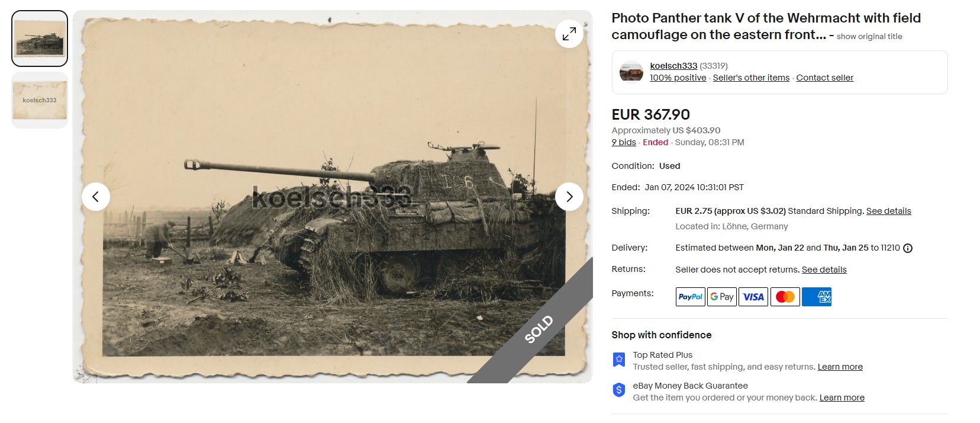Image resolution: width=980 pixels, height=423 pixels.
Task: Select the second photo-back thumbnail
Action: tap(40, 100)
